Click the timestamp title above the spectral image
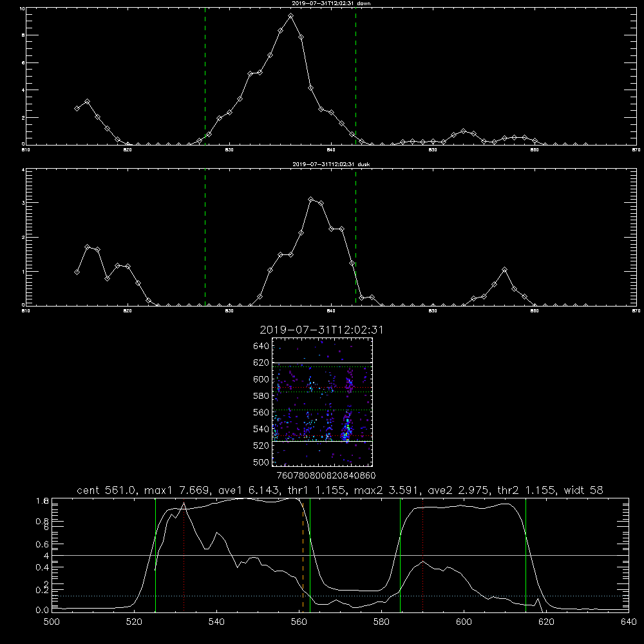 (x=321, y=330)
